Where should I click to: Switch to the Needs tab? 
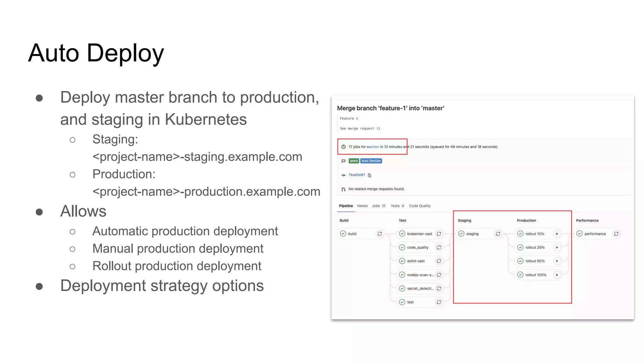click(x=362, y=206)
